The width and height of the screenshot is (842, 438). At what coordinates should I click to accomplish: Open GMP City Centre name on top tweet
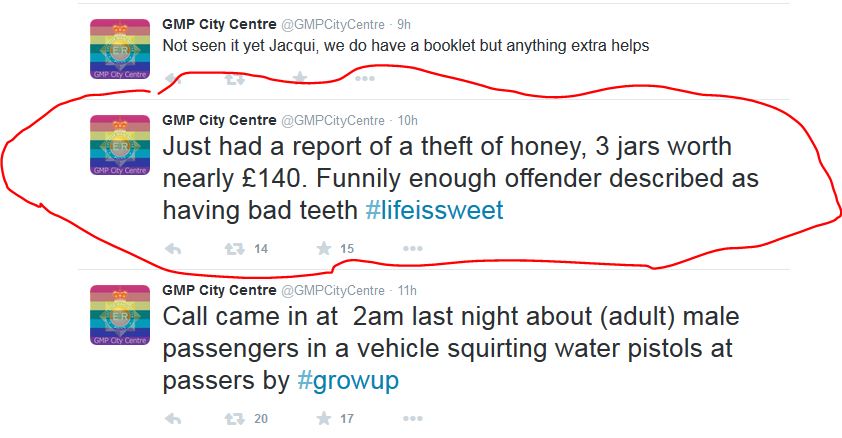(219, 25)
